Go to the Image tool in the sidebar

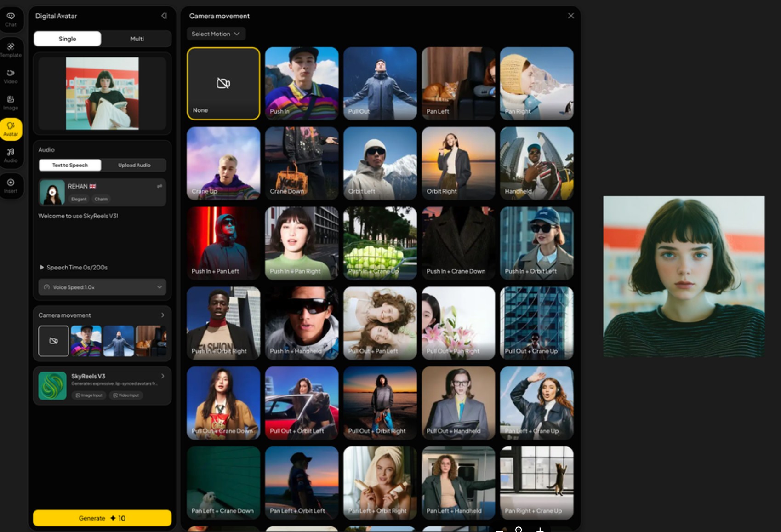point(11,103)
